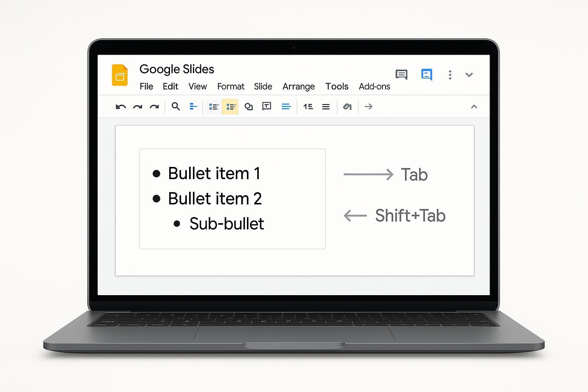Toggle the first bulleted list button
The height and width of the screenshot is (392, 588).
[213, 107]
